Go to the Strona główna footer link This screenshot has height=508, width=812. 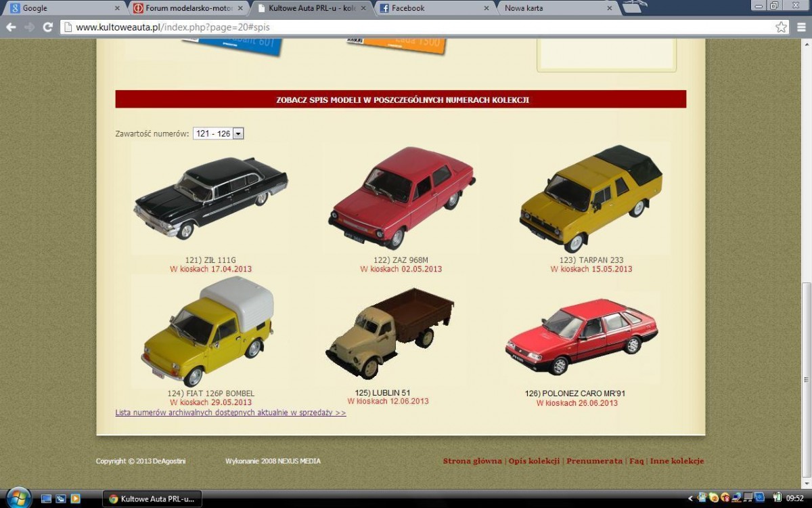472,461
